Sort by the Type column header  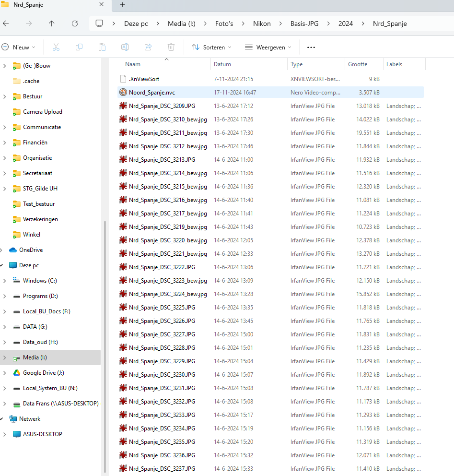tap(297, 64)
